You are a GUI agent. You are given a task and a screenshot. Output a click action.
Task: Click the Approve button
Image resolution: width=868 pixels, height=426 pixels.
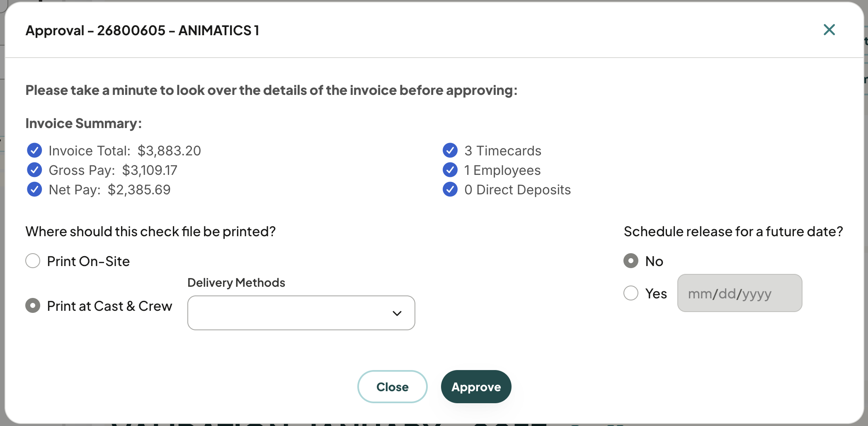tap(476, 387)
